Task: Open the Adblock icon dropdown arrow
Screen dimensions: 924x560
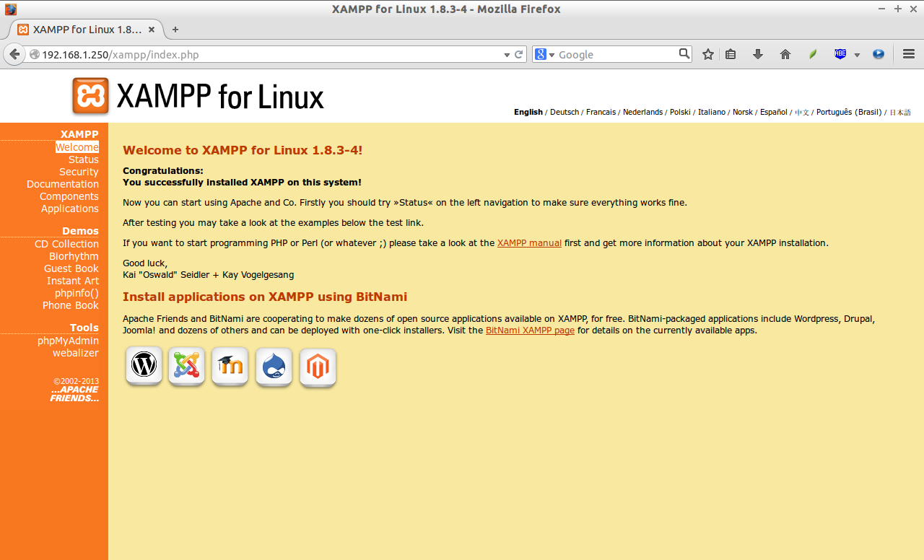Action: coord(857,55)
